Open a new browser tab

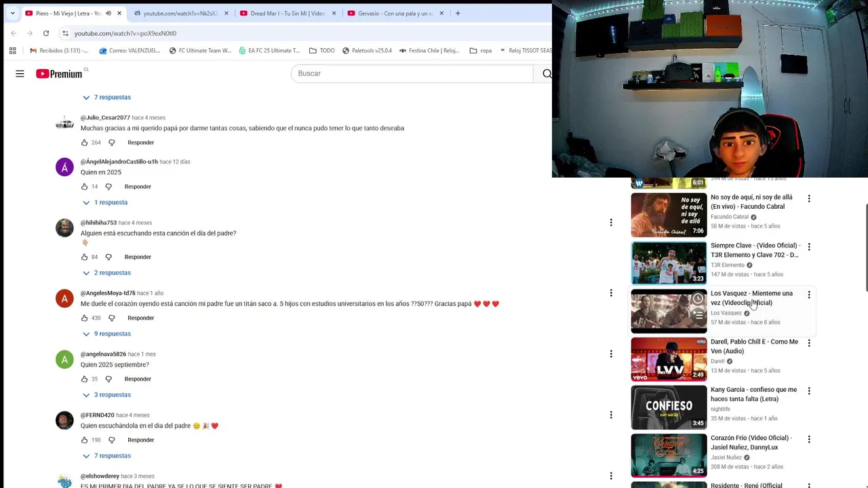(458, 13)
